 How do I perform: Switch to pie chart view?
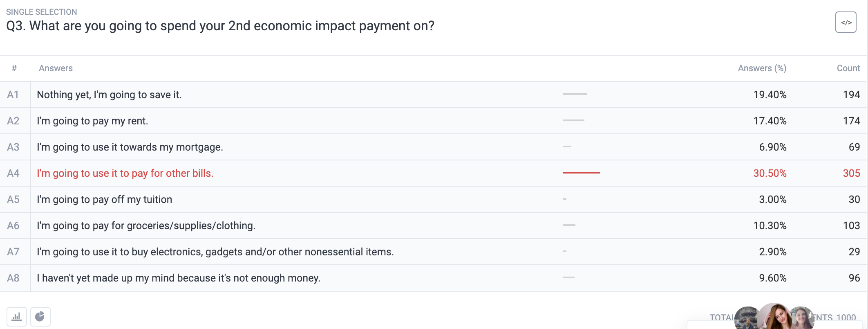pyautogui.click(x=40, y=317)
